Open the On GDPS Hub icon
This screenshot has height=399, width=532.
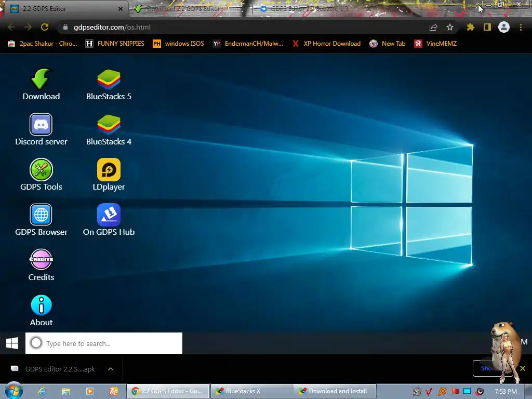109,215
